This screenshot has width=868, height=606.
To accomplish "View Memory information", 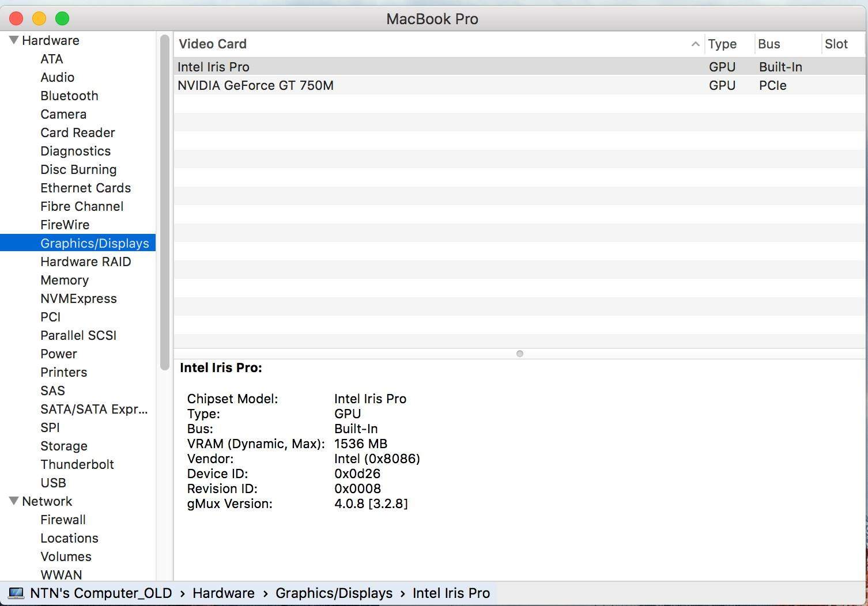I will click(x=65, y=280).
